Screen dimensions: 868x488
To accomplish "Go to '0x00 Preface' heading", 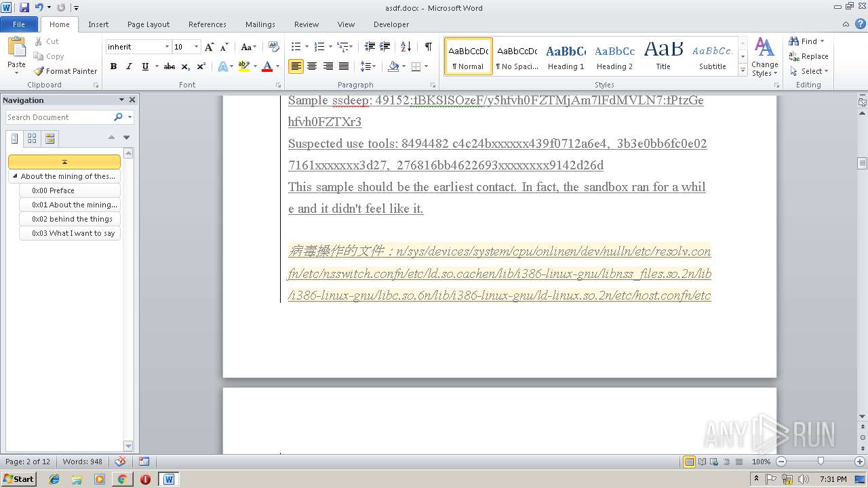I will click(70, 190).
